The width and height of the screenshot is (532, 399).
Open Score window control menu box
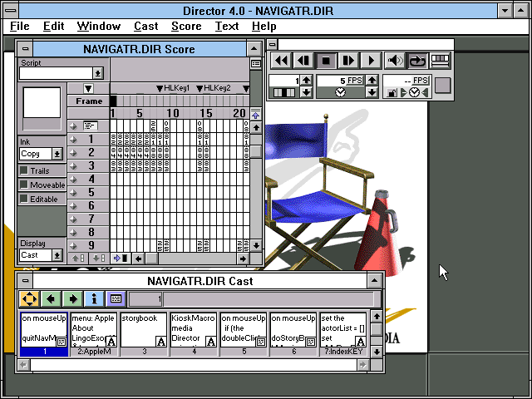[x=25, y=49]
